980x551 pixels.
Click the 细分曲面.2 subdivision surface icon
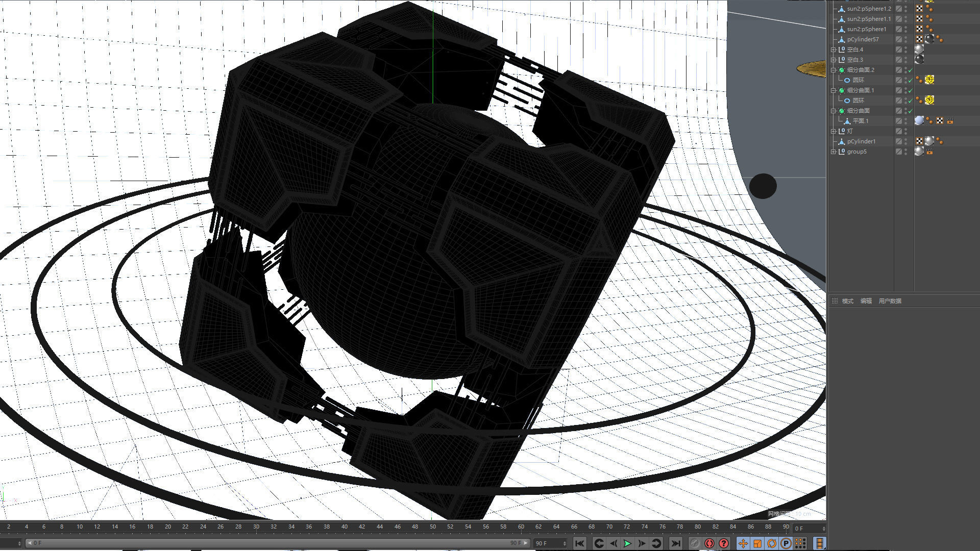tap(841, 70)
